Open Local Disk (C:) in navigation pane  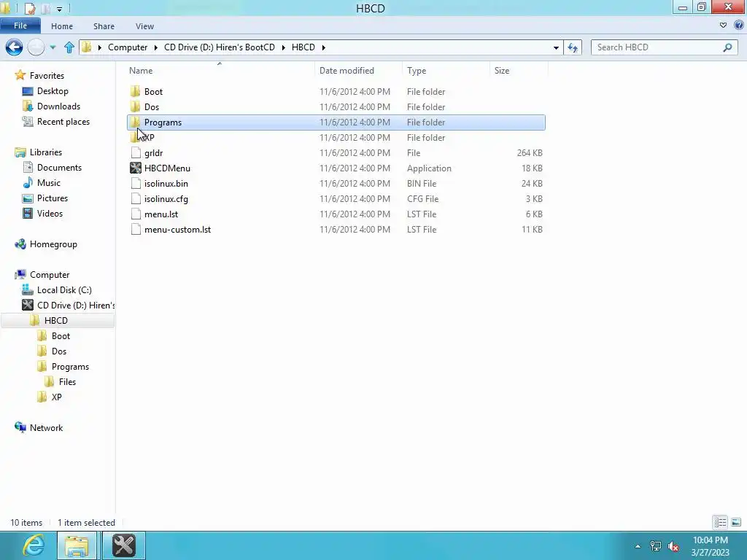click(64, 290)
